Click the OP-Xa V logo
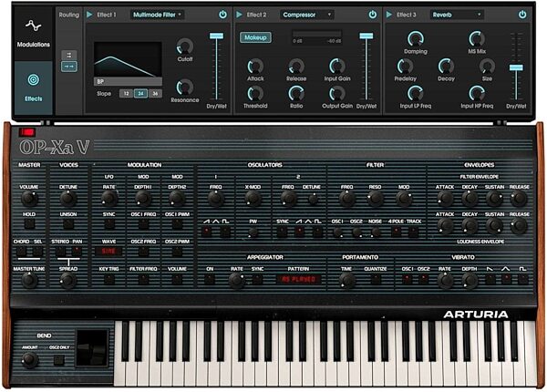The height and width of the screenshot is (392, 547). coord(55,147)
